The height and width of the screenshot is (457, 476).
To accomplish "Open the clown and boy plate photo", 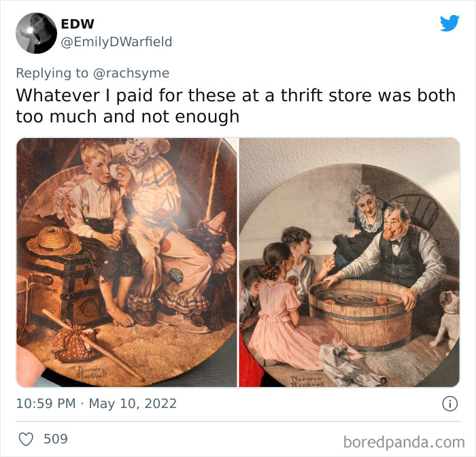I will [126, 263].
